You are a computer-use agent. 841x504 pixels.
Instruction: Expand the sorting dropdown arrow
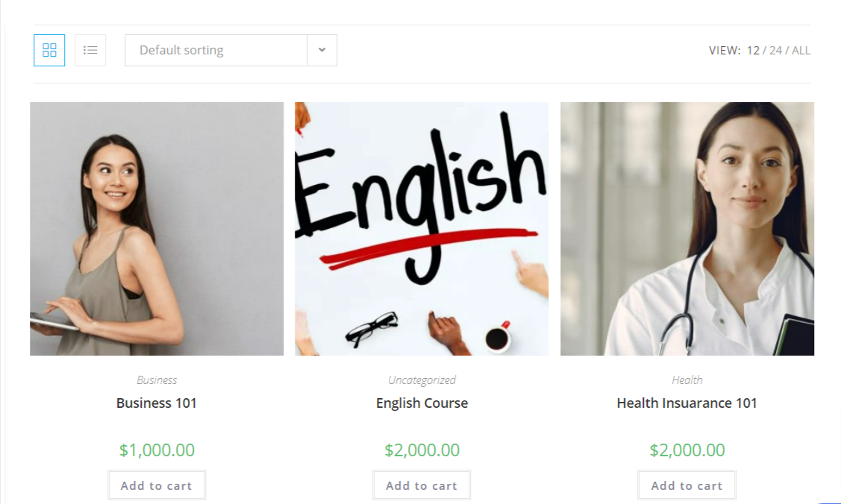click(x=322, y=51)
